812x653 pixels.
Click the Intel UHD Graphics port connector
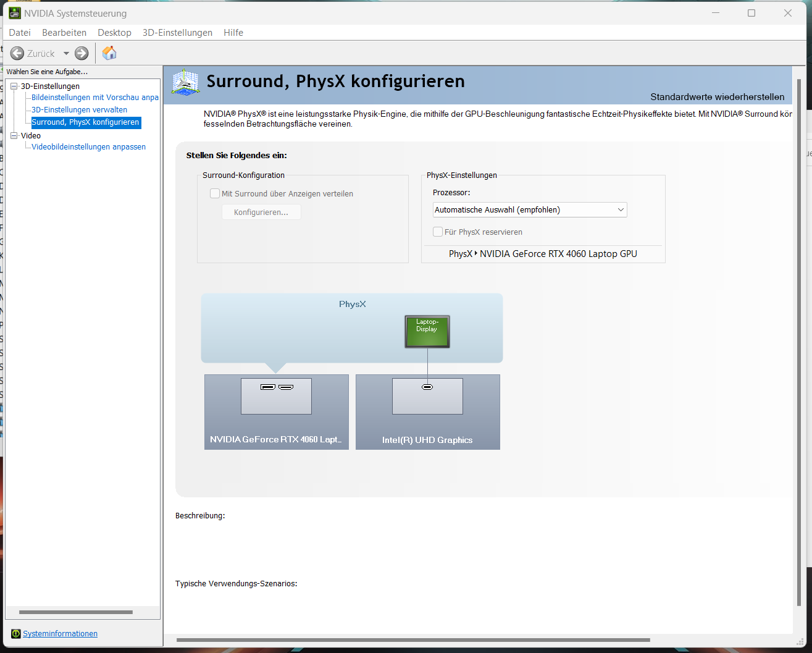coord(427,387)
